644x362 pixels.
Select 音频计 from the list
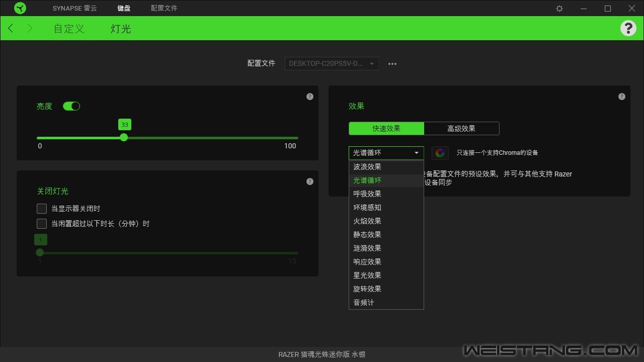[x=386, y=303]
